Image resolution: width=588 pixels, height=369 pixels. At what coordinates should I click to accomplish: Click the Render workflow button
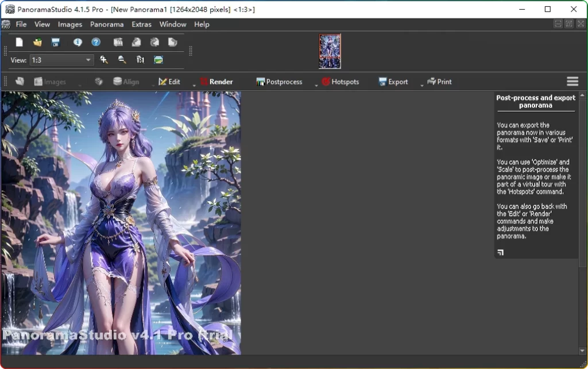(216, 82)
